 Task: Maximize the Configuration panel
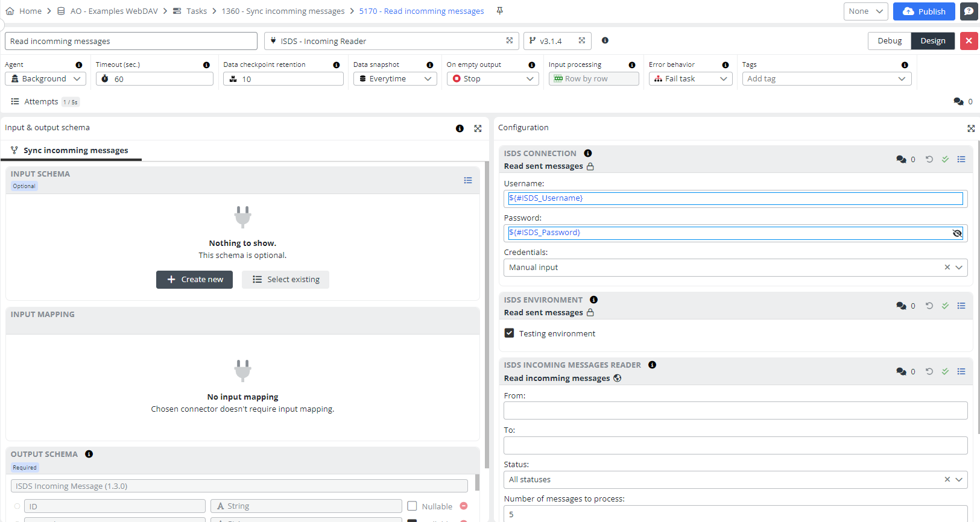(971, 128)
